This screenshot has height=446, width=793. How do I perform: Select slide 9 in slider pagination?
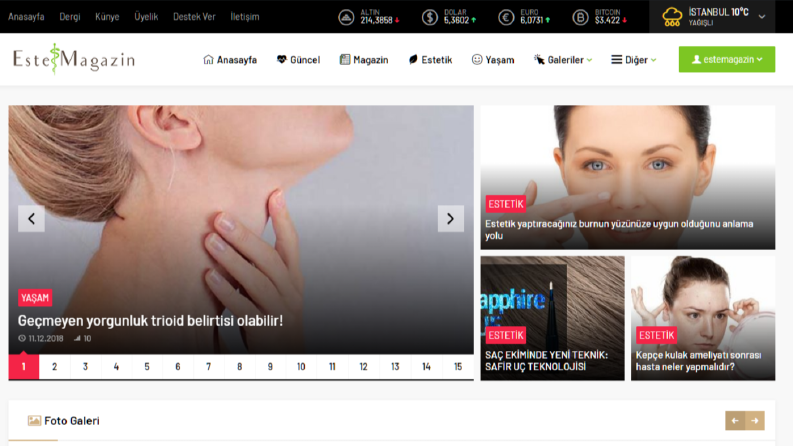pyautogui.click(x=270, y=367)
